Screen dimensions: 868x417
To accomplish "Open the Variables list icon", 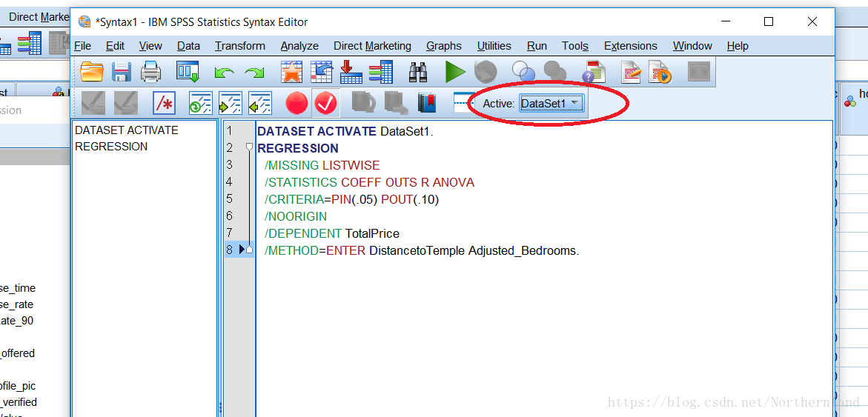I will pos(381,72).
